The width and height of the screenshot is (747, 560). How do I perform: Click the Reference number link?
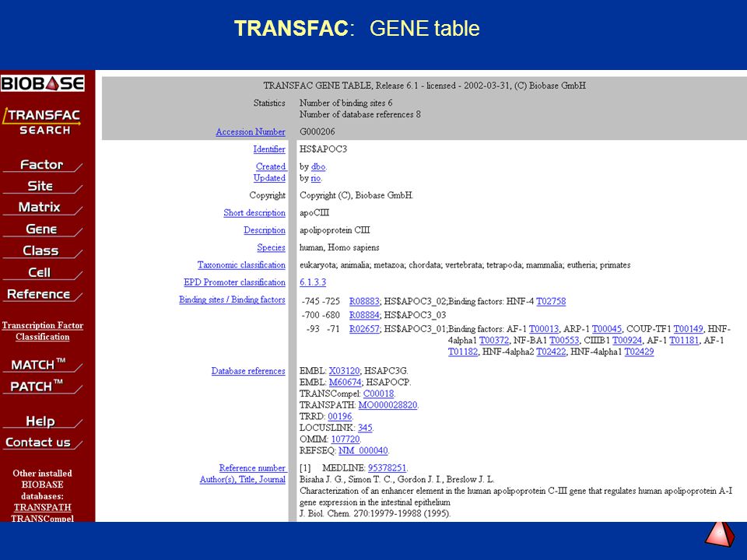coord(252,468)
